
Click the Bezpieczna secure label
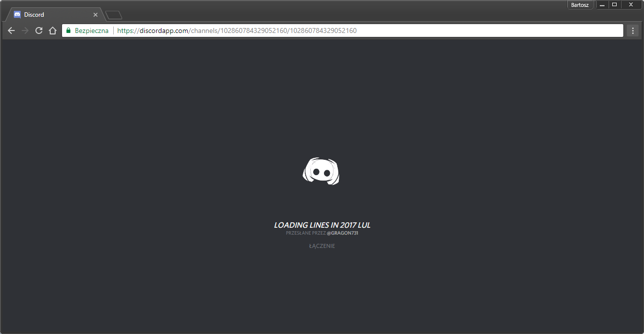(92, 30)
